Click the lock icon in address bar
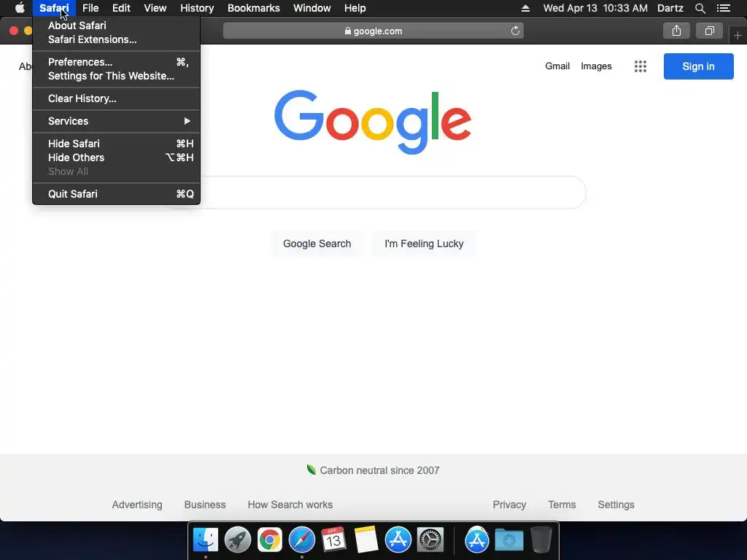Image resolution: width=747 pixels, height=560 pixels. click(x=348, y=31)
